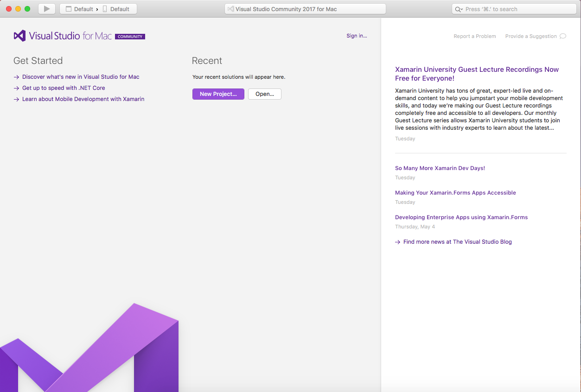The image size is (581, 392).
Task: Click the search magnifier icon
Action: (458, 9)
